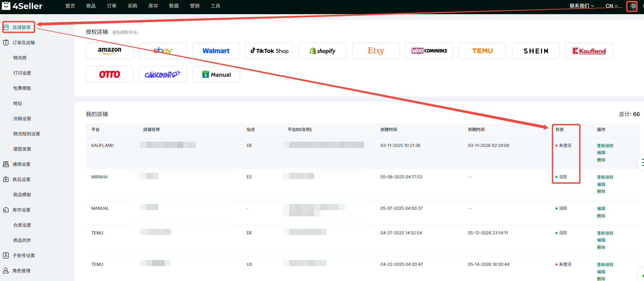Open the 商品 top menu
Viewport: 644px width, 281px height.
(91, 6)
